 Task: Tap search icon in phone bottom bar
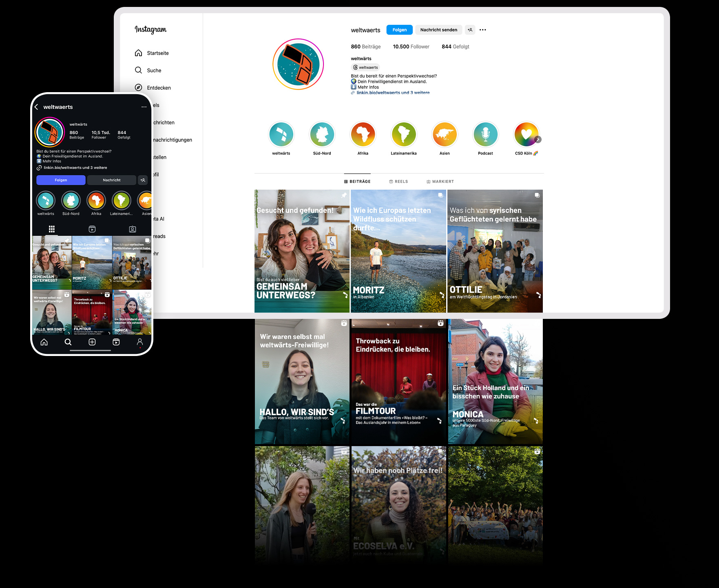tap(68, 342)
